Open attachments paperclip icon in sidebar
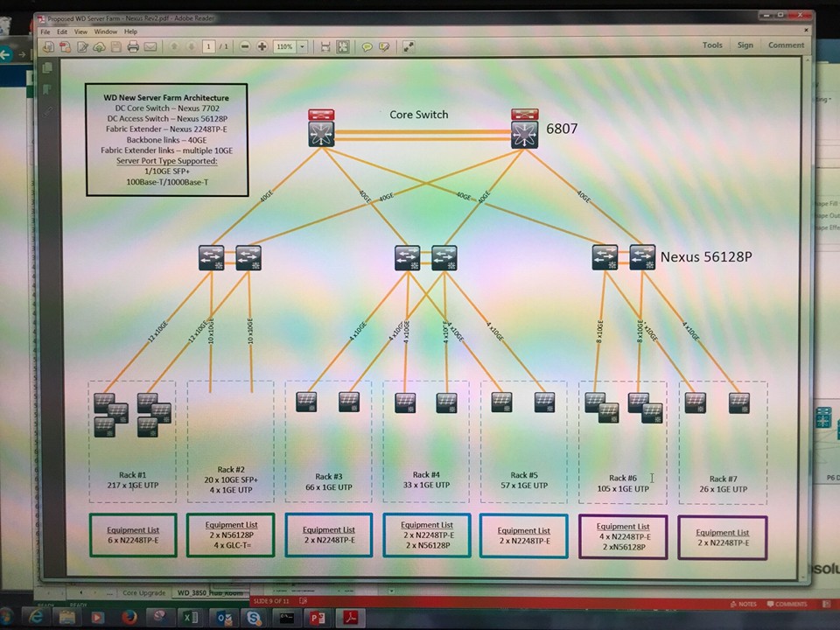The image size is (840, 630). pyautogui.click(x=47, y=110)
